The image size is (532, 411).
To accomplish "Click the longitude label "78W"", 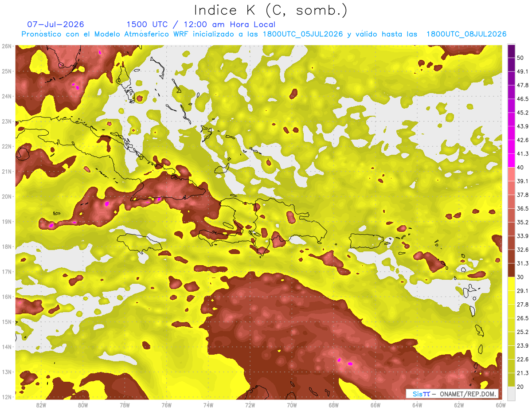I will click(125, 405).
